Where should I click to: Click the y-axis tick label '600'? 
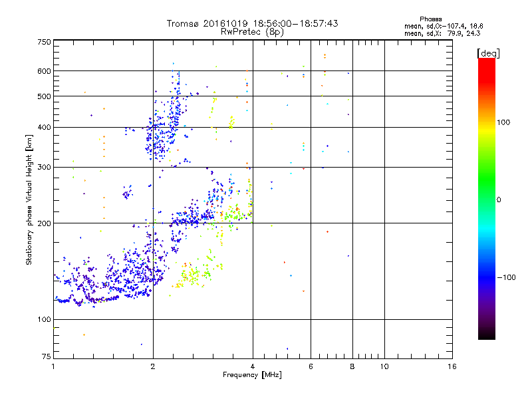pos(44,71)
